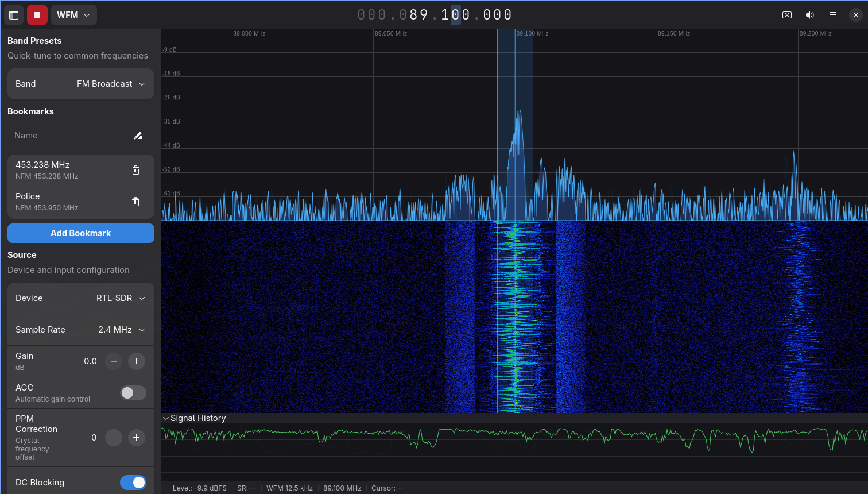This screenshot has height=494, width=868.
Task: Increase the Gain with the plus stepper
Action: point(136,361)
